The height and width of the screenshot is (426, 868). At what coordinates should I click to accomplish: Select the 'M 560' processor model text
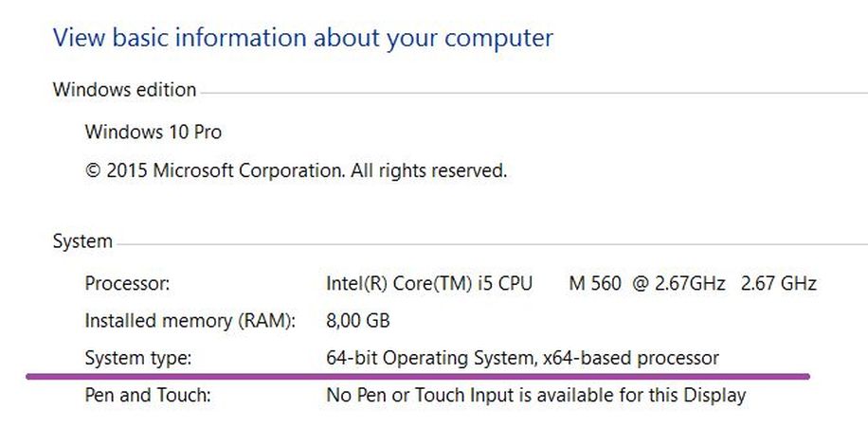point(595,283)
